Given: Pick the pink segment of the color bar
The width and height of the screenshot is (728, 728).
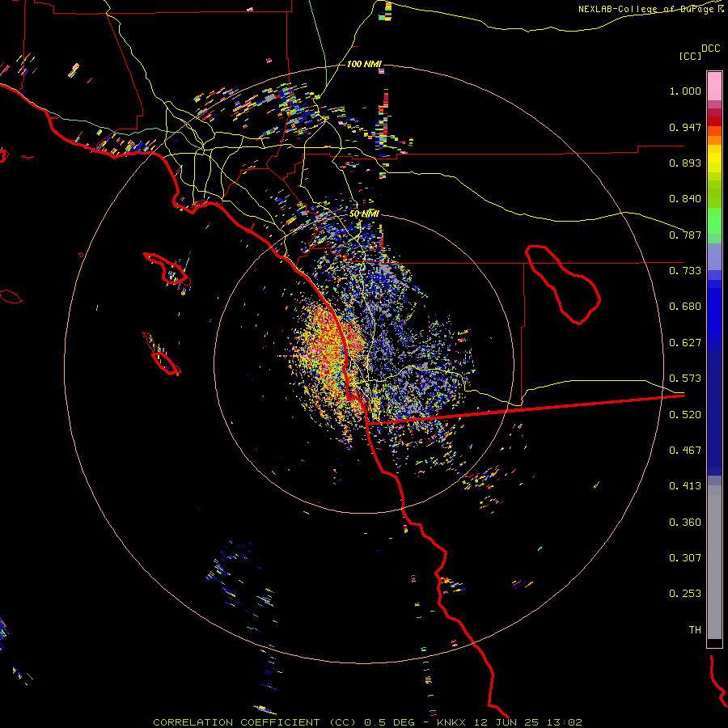Looking at the screenshot, I should [714, 87].
